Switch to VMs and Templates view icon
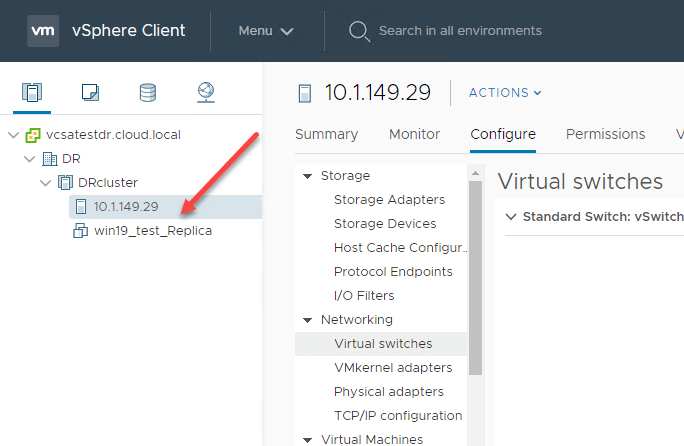Screen dimensions: 684x446 tap(90, 93)
